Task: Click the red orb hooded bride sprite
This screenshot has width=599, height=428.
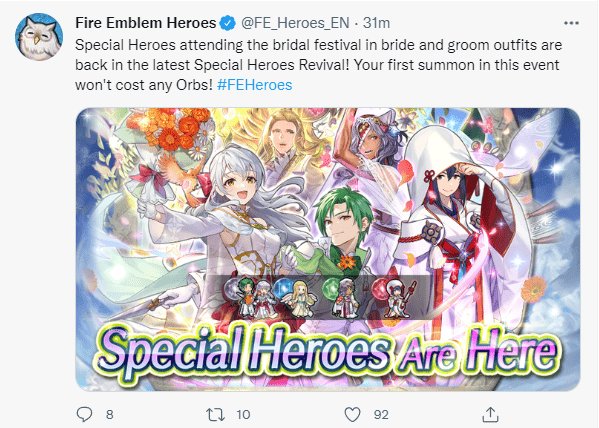Action: tap(402, 298)
